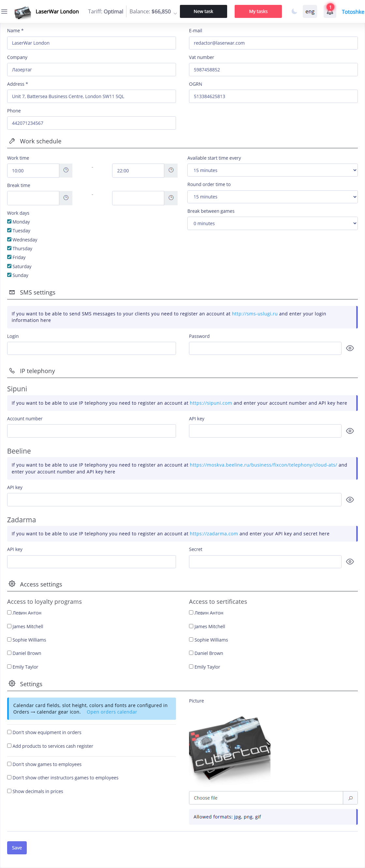Uncheck Saturday work day
This screenshot has width=365, height=868.
(9, 266)
